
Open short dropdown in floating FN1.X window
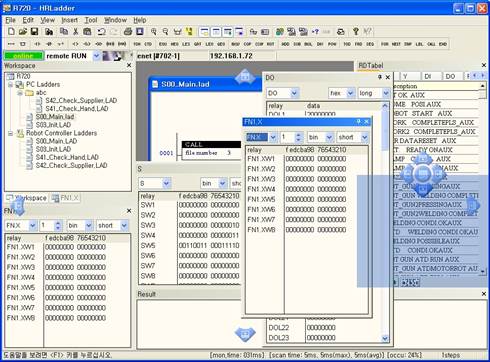[365, 137]
